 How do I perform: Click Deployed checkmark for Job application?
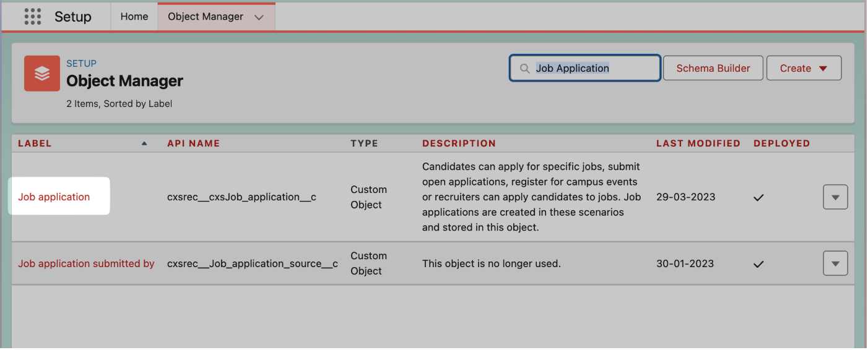(758, 197)
